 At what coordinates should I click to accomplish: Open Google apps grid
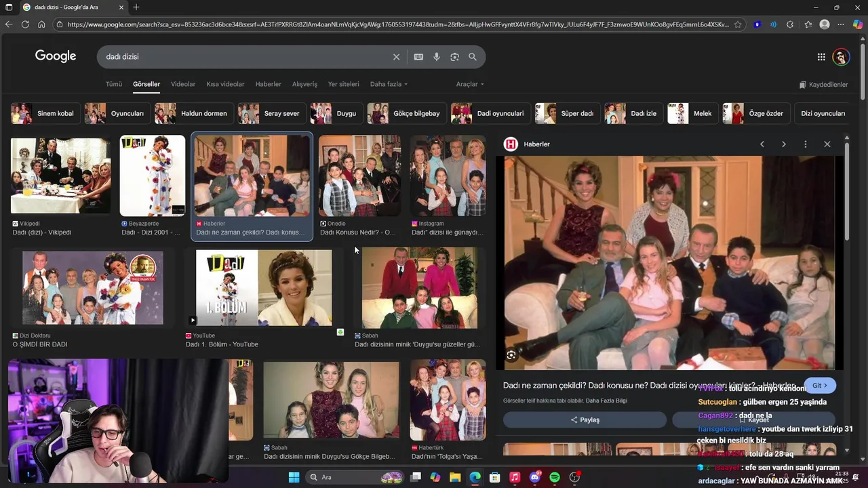[821, 57]
